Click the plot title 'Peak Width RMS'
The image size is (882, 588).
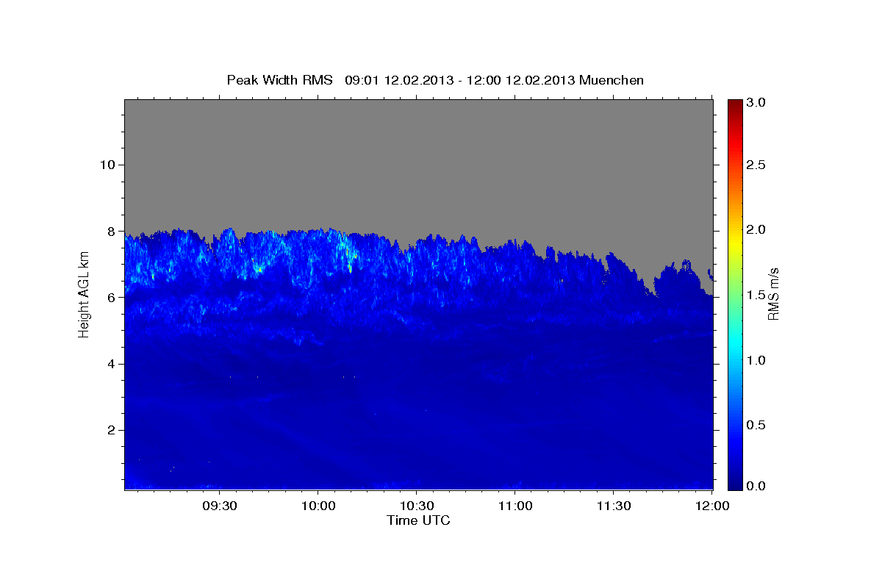279,80
